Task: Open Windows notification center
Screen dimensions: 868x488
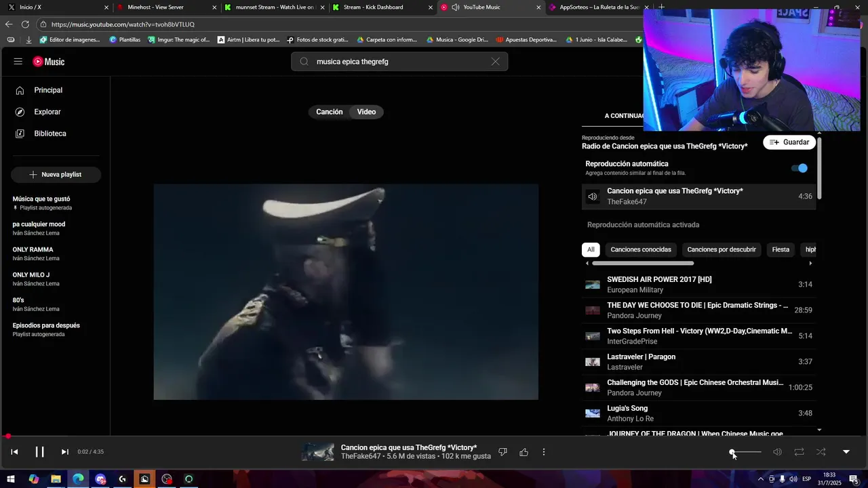Action: pyautogui.click(x=853, y=479)
